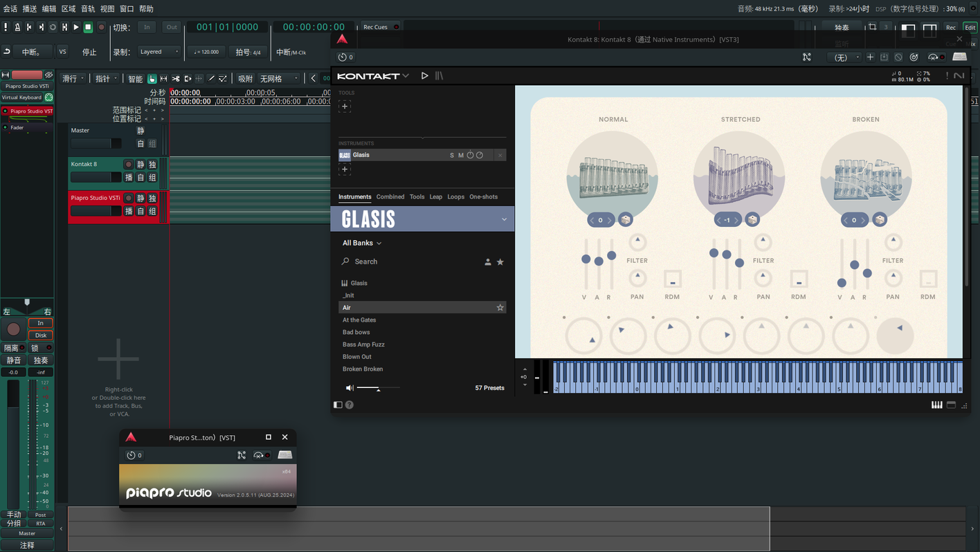The width and height of the screenshot is (980, 552).
Task: Click the 智能 (Smart) mode button
Action: pos(135,79)
